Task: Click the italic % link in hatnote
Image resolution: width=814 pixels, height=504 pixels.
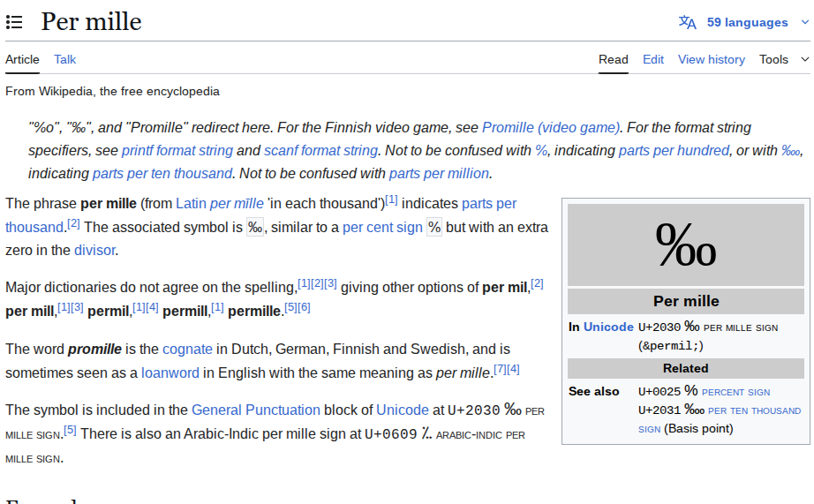Action: (x=541, y=151)
